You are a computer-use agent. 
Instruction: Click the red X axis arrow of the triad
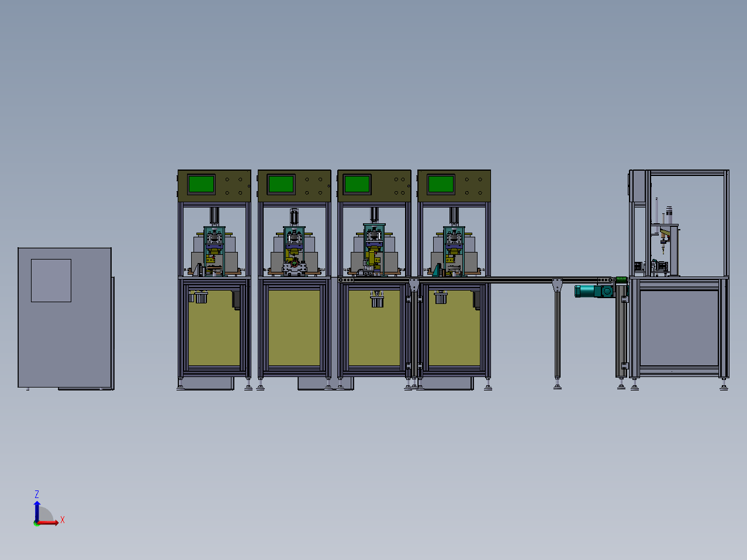point(48,523)
